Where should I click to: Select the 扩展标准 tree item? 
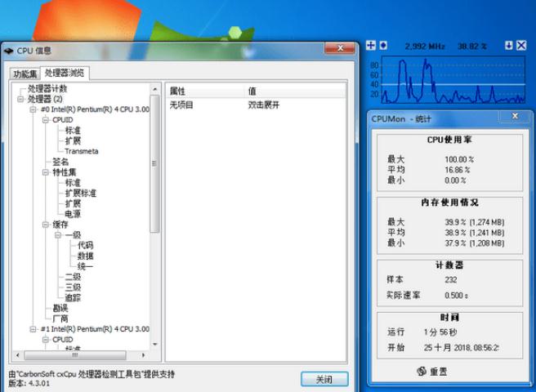[x=81, y=193]
